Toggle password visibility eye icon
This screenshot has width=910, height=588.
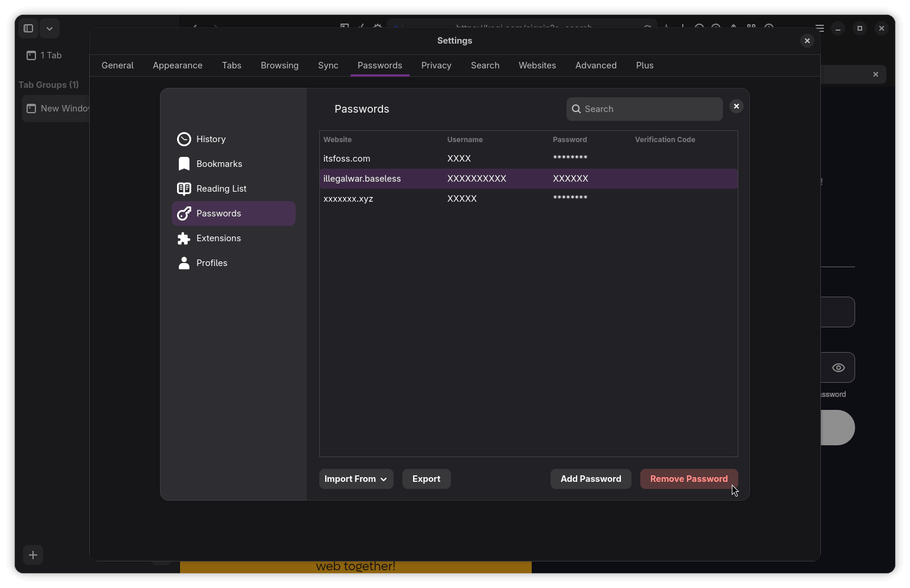point(838,368)
